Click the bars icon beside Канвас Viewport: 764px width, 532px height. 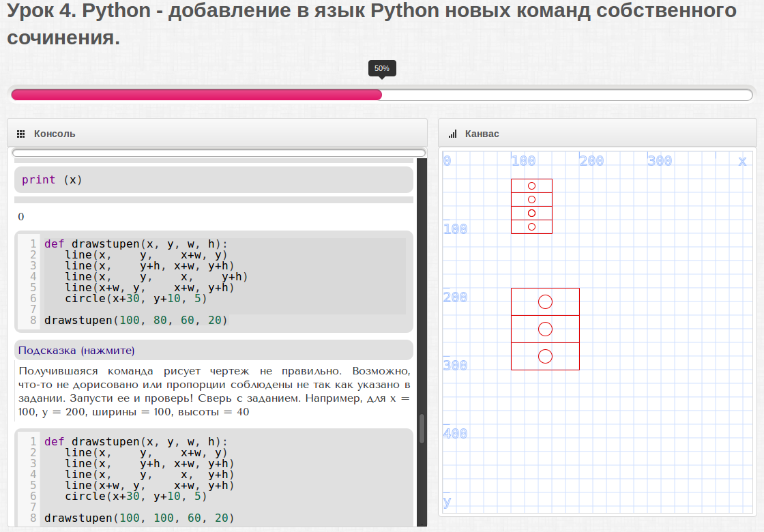pos(453,134)
